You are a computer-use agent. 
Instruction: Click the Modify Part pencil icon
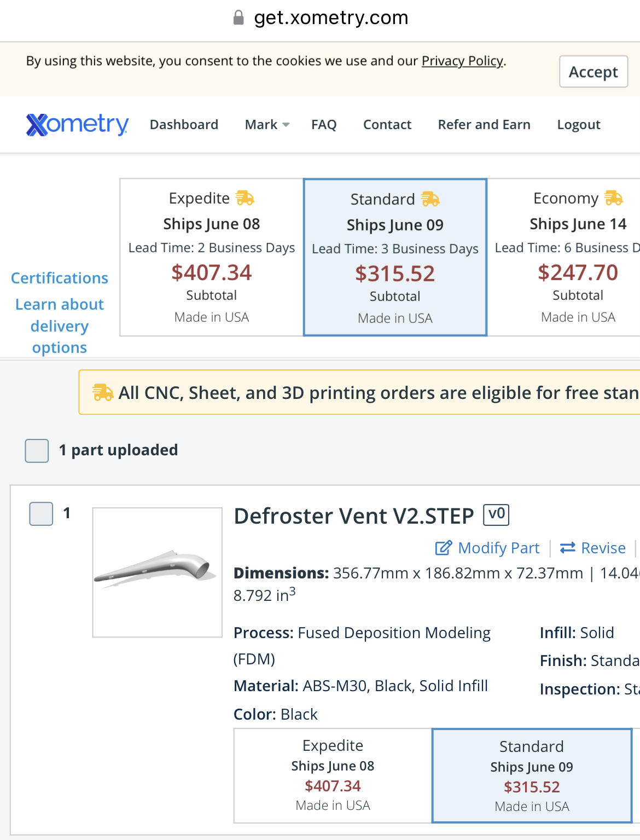(x=444, y=548)
